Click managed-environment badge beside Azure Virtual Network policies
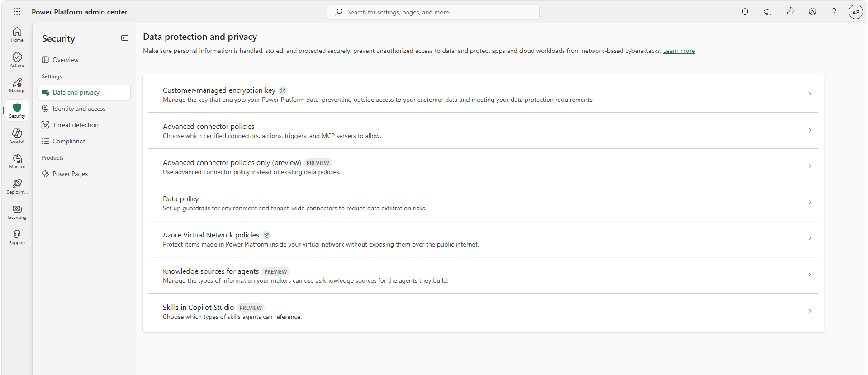This screenshot has width=868, height=375. tap(266, 235)
